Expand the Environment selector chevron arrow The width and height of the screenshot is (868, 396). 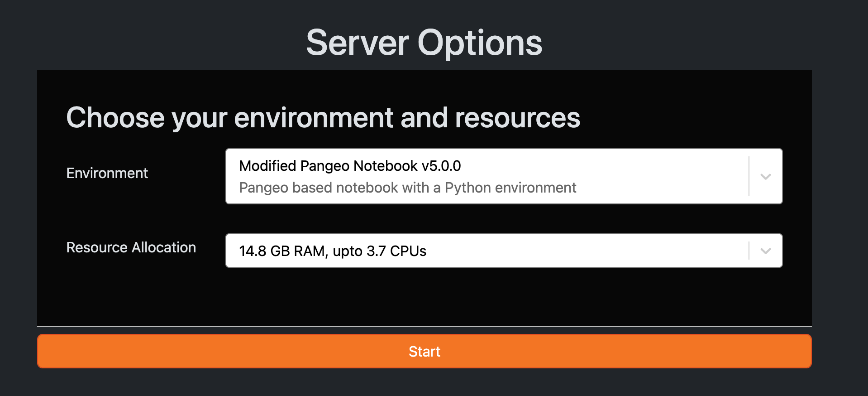pos(766,177)
